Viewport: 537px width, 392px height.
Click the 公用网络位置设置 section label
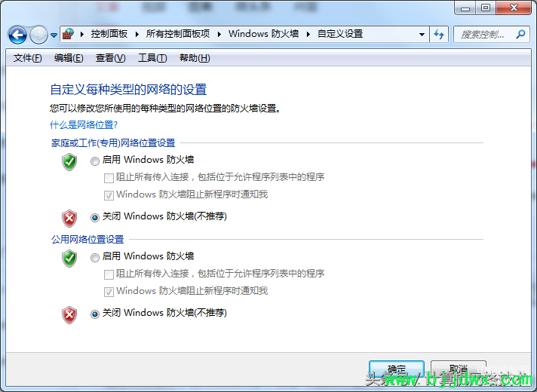tap(87, 239)
